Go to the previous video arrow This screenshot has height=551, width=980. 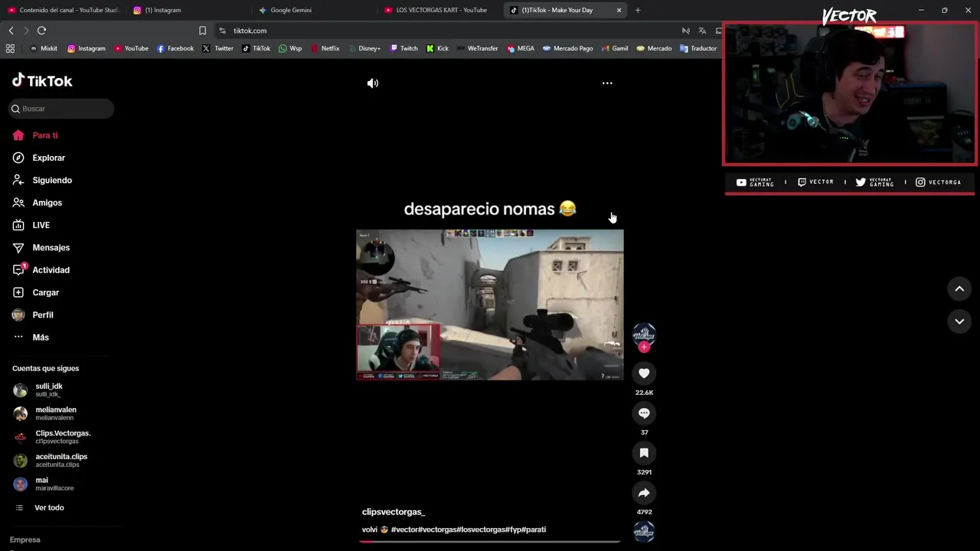pos(959,289)
